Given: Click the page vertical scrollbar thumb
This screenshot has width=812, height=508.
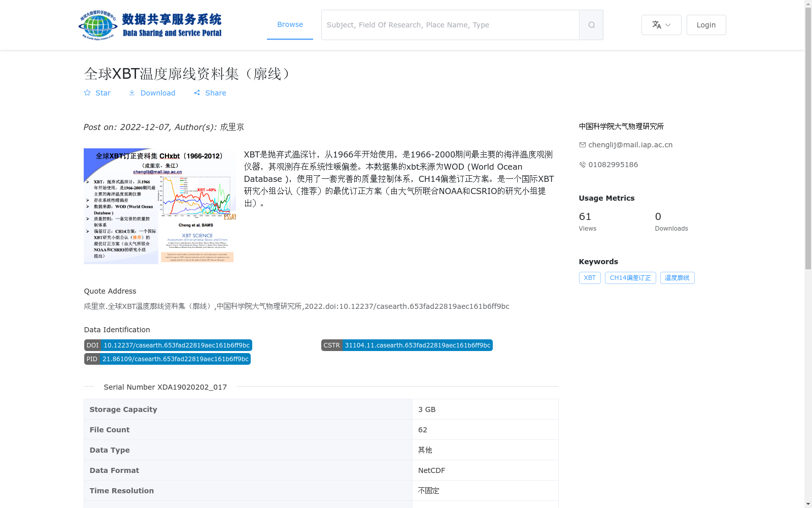Looking at the screenshot, I should pos(808,139).
